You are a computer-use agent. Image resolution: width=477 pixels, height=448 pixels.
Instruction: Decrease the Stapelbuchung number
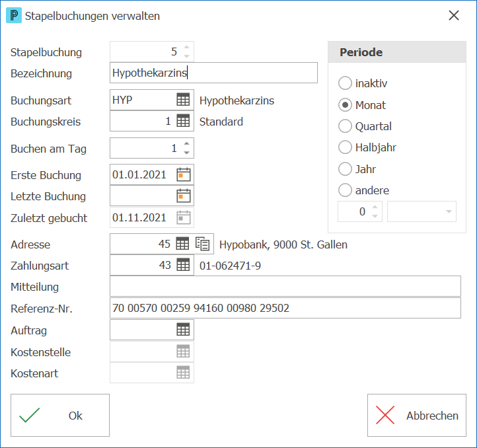(x=186, y=56)
